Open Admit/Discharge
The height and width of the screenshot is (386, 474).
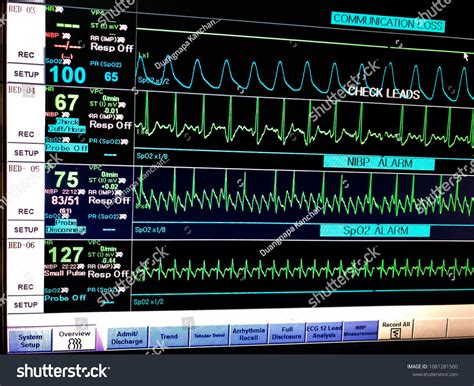(x=127, y=337)
